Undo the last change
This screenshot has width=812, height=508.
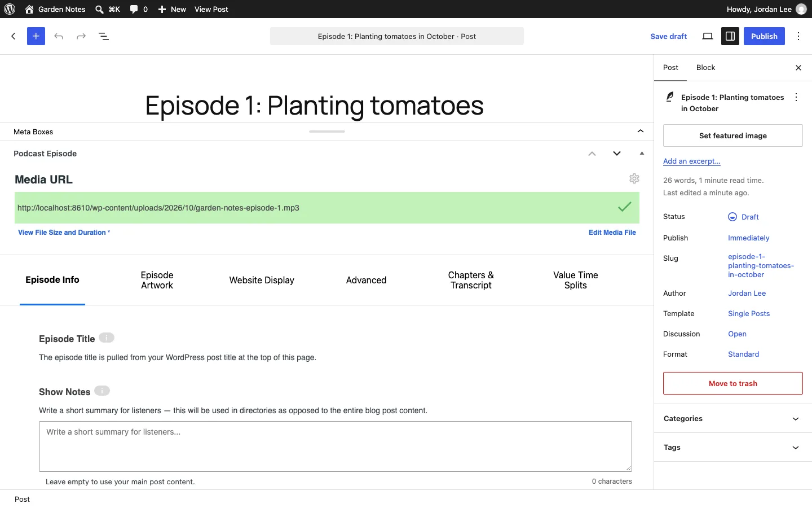[59, 36]
